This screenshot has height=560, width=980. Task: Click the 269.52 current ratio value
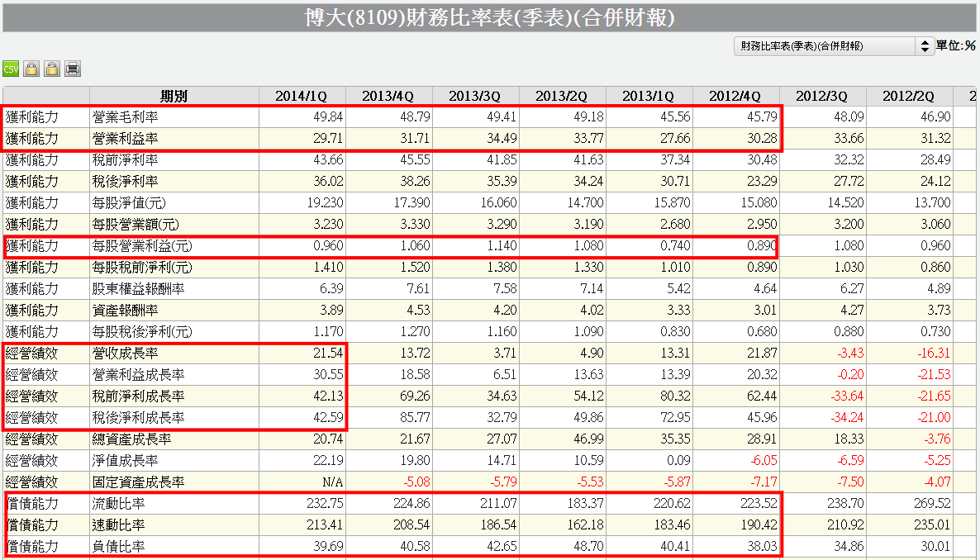point(933,504)
